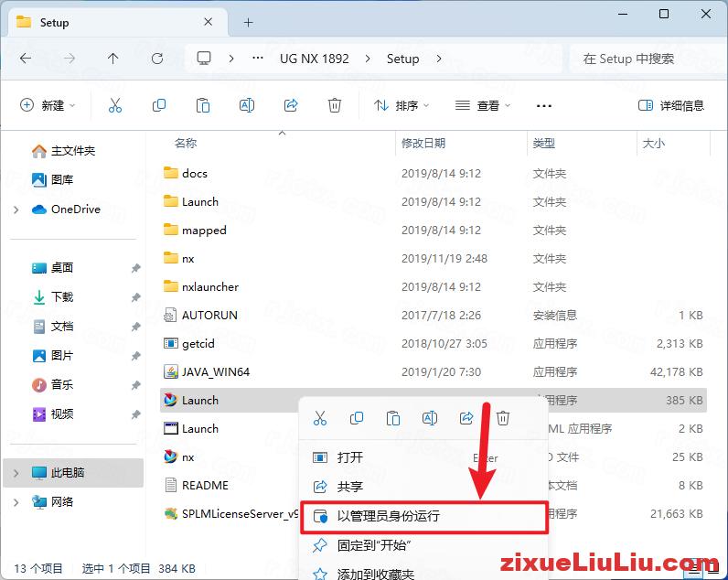
Task: Click the Share icon in the top toolbar
Action: point(291,105)
